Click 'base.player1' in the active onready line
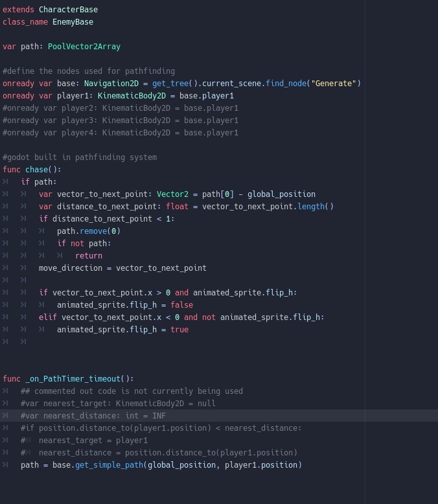 (207, 96)
